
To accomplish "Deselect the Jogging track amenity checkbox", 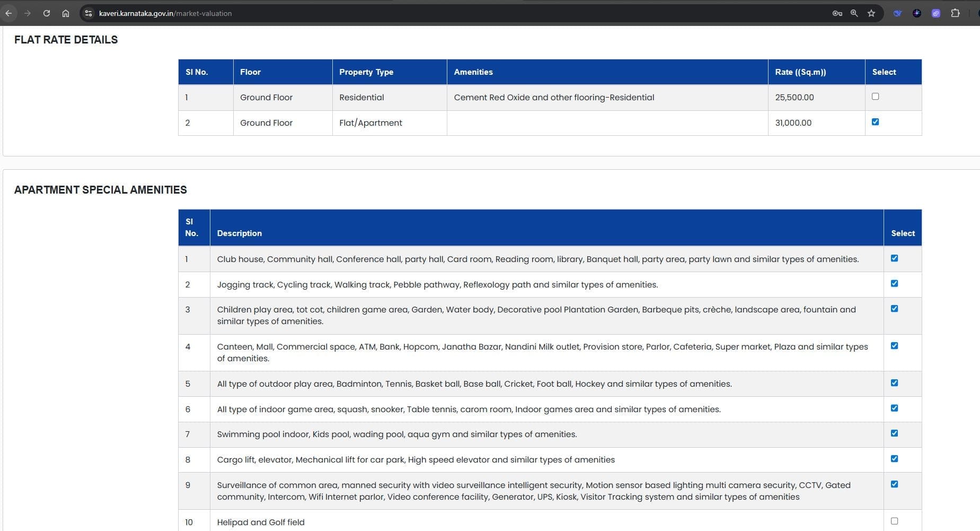I will (x=894, y=283).
